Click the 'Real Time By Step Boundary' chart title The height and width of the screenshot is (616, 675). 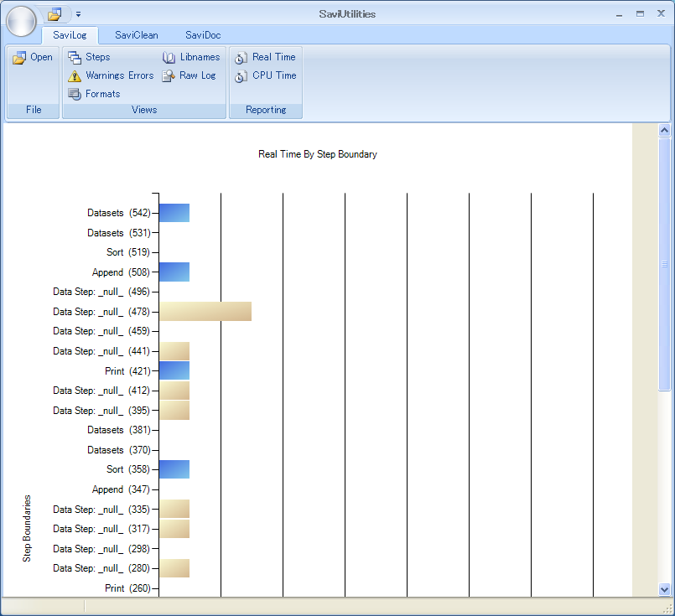318,154
